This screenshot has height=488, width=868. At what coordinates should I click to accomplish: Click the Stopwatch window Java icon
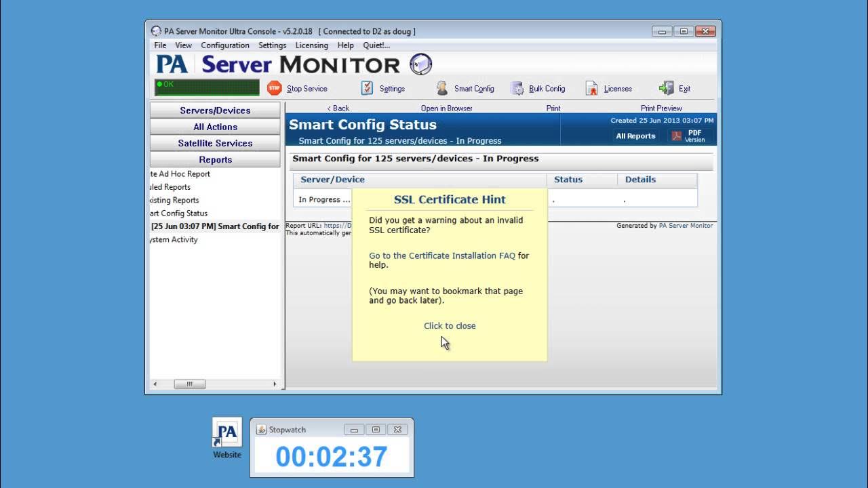261,430
